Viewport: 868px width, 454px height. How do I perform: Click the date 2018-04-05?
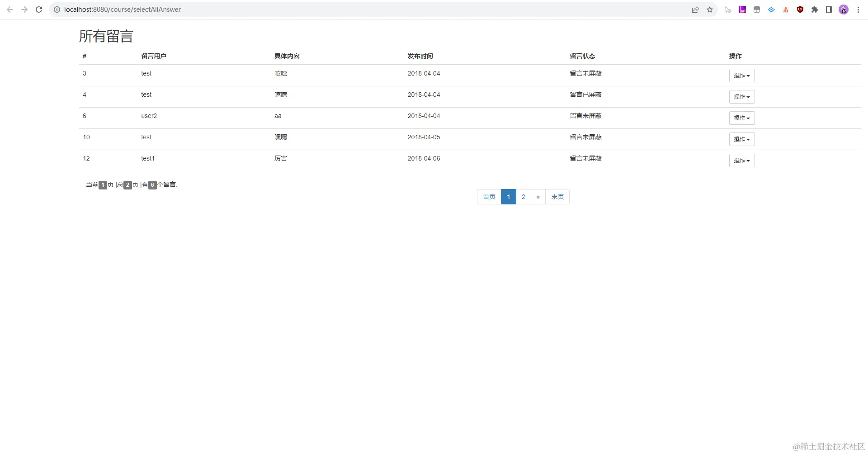pos(424,137)
